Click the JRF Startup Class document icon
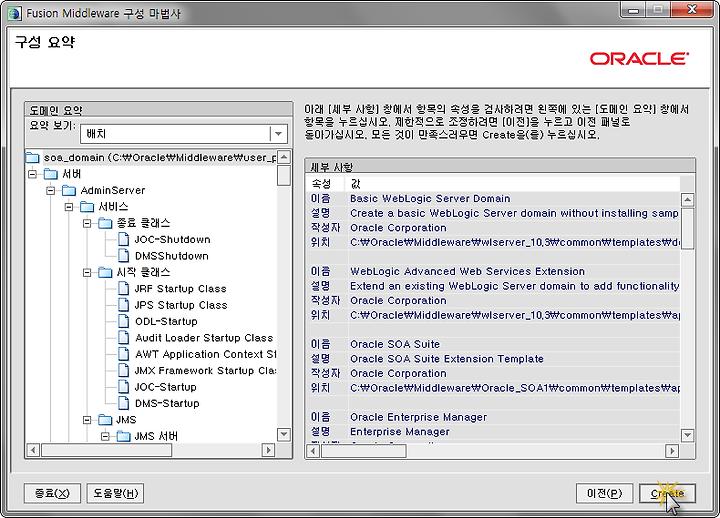Image resolution: width=720 pixels, height=518 pixels. pyautogui.click(x=124, y=288)
